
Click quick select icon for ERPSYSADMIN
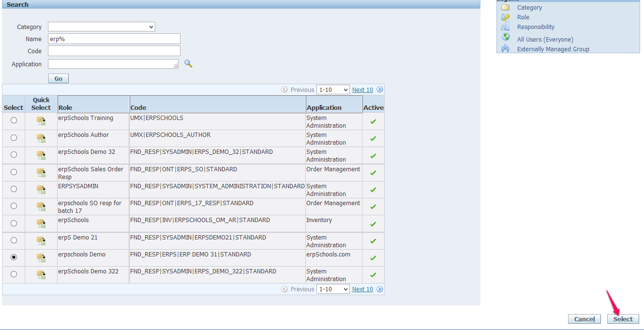click(x=41, y=190)
